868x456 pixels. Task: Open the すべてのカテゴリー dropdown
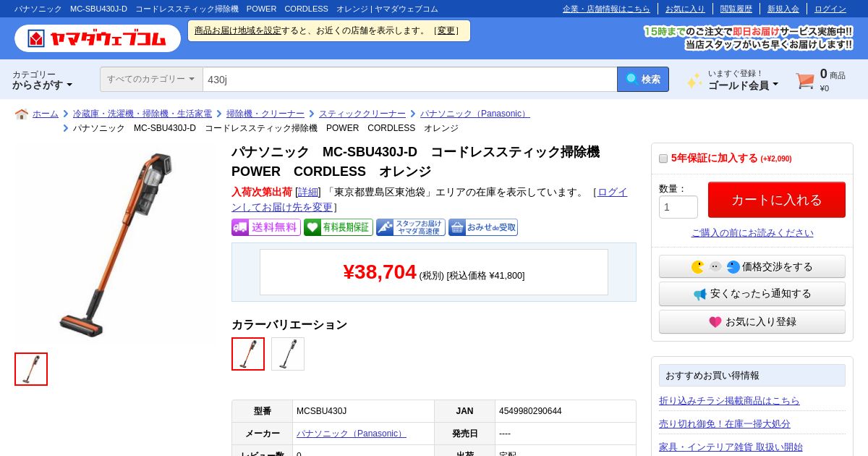(151, 80)
